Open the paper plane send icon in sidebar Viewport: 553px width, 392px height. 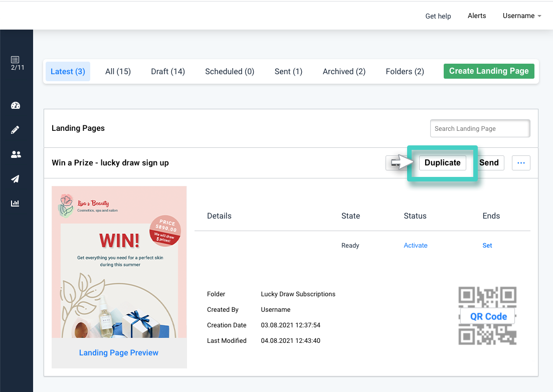pos(15,179)
